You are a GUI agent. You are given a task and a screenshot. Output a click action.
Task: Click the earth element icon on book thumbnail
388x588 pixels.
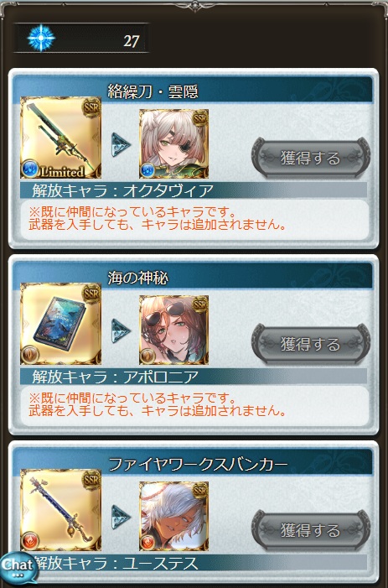30,355
